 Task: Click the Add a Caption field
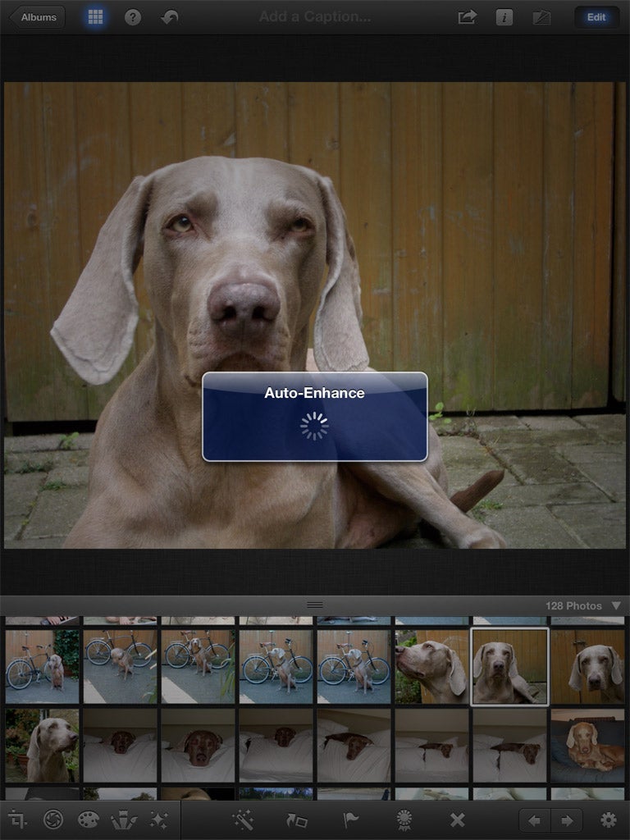point(314,16)
